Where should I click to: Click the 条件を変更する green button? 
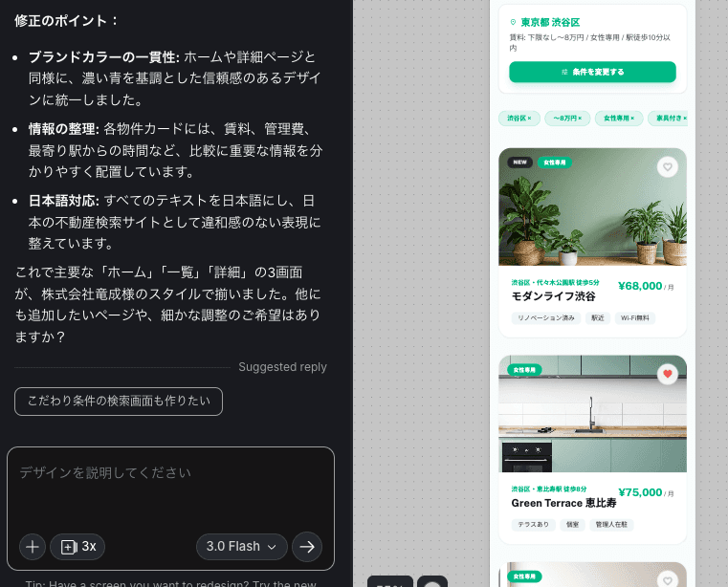tap(592, 72)
